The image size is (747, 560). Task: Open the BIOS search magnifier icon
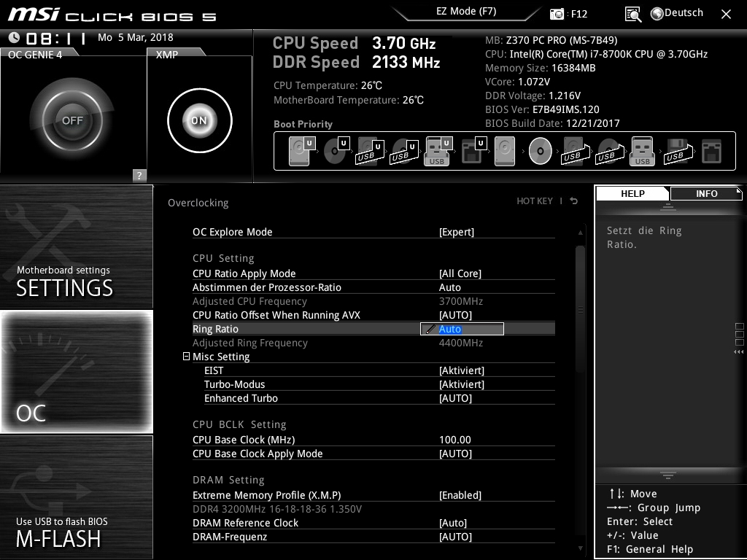(x=633, y=15)
